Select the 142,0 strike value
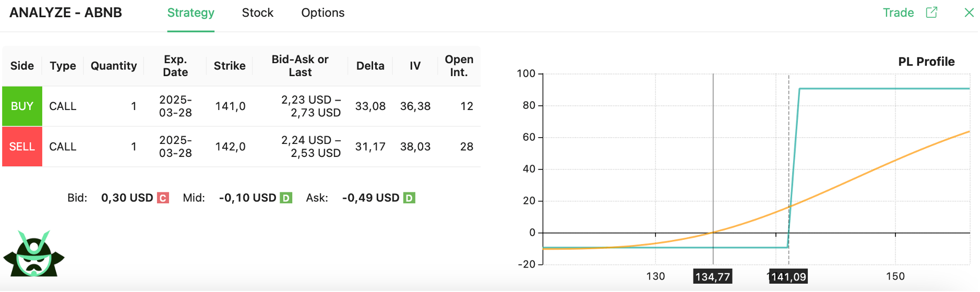Viewport: 980px width, 292px height. (230, 147)
